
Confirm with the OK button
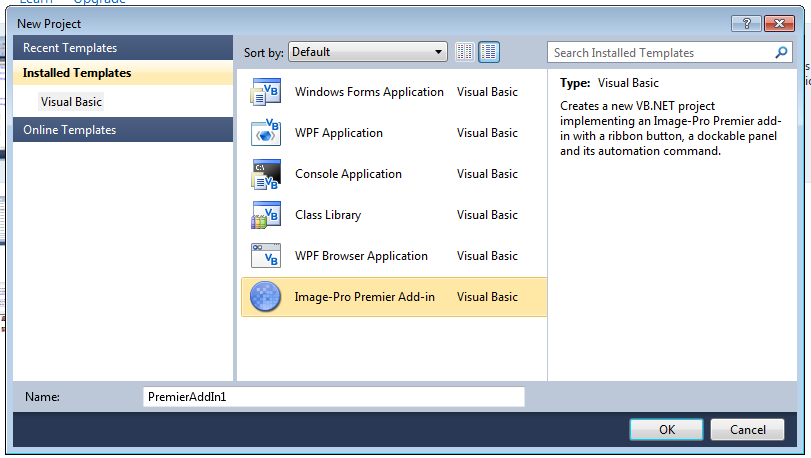pos(666,430)
